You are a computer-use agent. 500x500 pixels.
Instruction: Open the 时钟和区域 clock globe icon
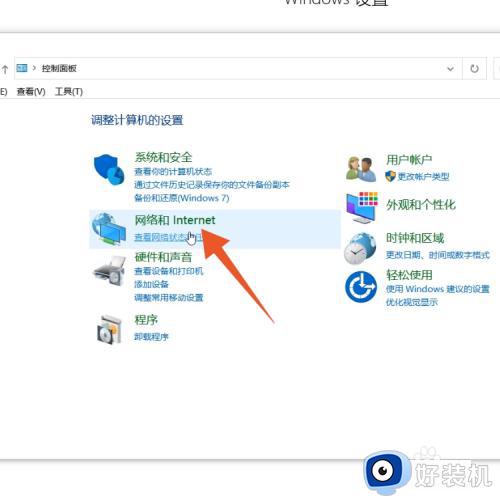click(360, 248)
